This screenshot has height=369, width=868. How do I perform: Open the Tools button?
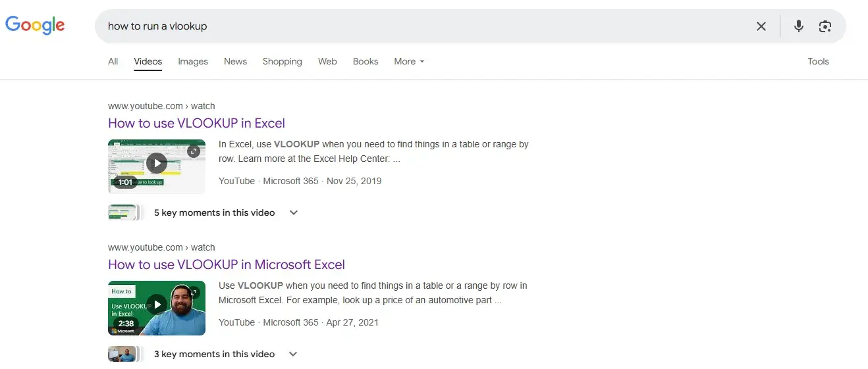pyautogui.click(x=818, y=61)
